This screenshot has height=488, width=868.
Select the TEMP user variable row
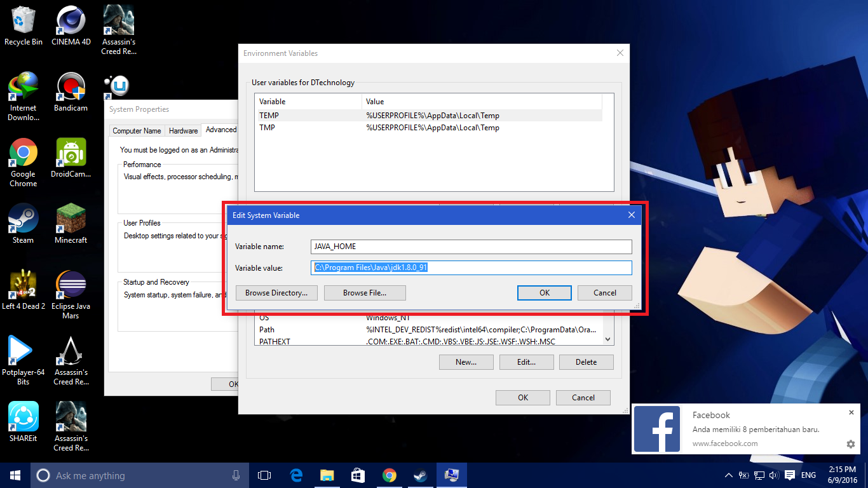(x=428, y=116)
